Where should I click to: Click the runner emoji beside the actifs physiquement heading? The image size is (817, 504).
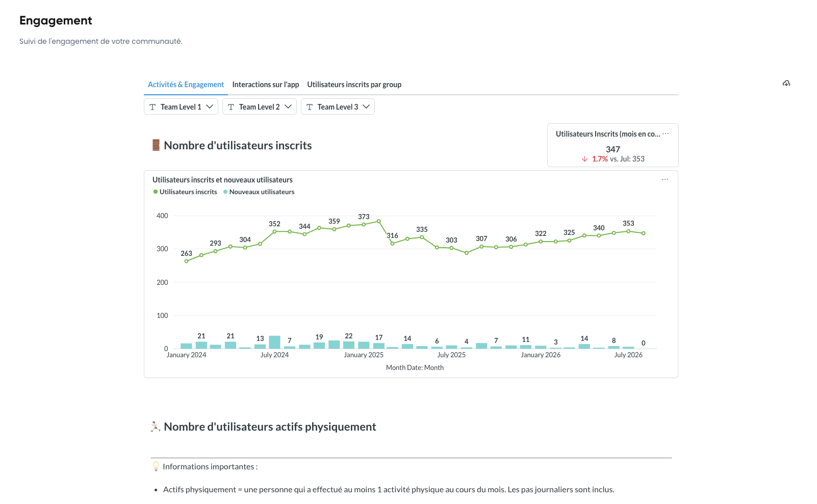[x=156, y=427]
